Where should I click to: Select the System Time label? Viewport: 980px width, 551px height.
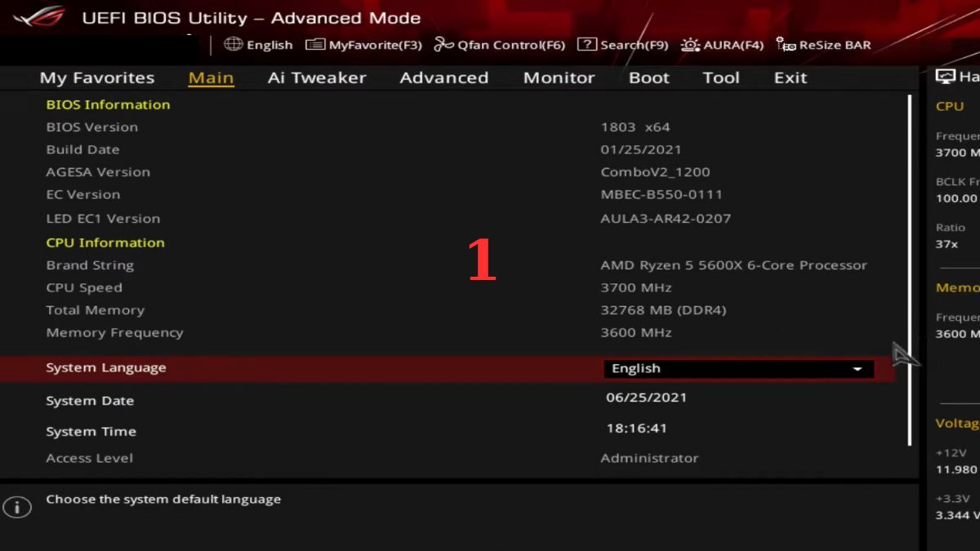91,432
